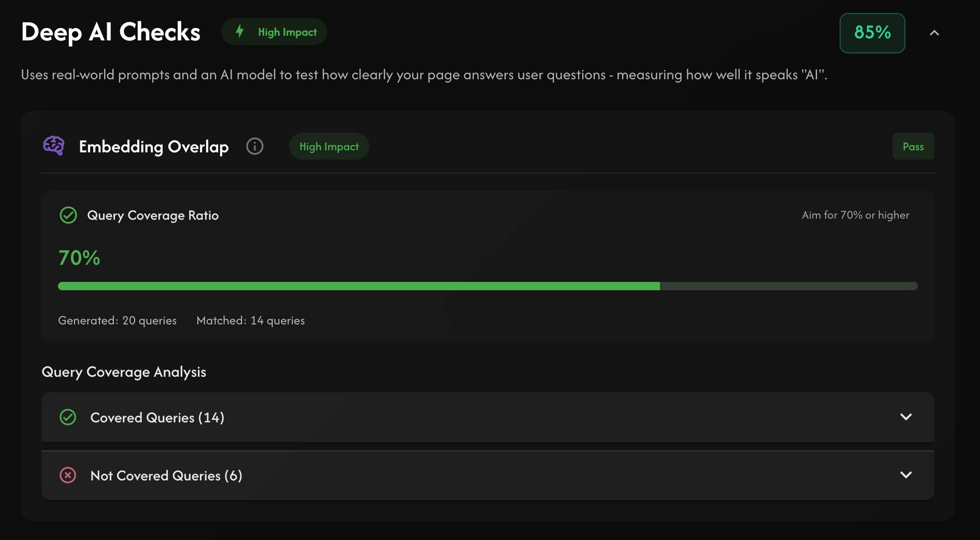980x540 pixels.
Task: Expand Not Covered Queries chevron arrow
Action: [x=906, y=475]
